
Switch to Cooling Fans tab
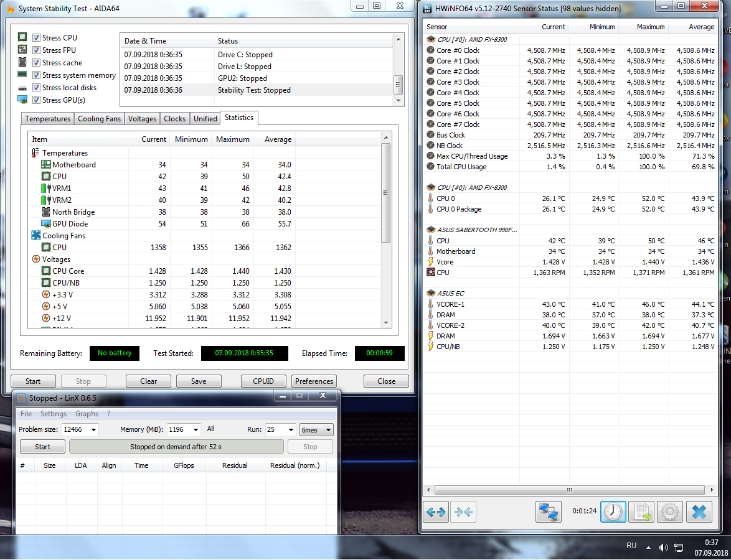[99, 119]
